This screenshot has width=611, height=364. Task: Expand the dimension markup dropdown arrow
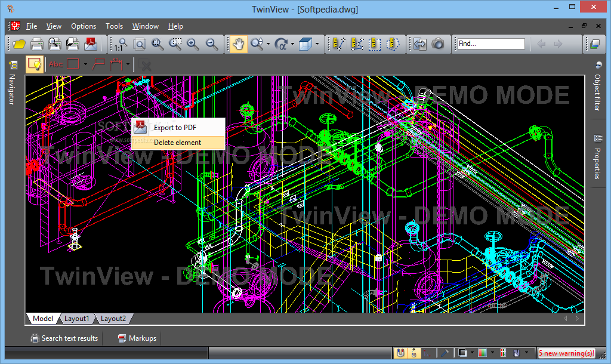click(128, 64)
